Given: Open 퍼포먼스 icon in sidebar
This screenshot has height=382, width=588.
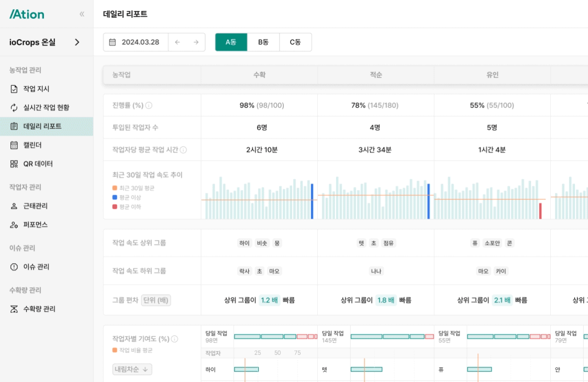Looking at the screenshot, I should pos(14,225).
